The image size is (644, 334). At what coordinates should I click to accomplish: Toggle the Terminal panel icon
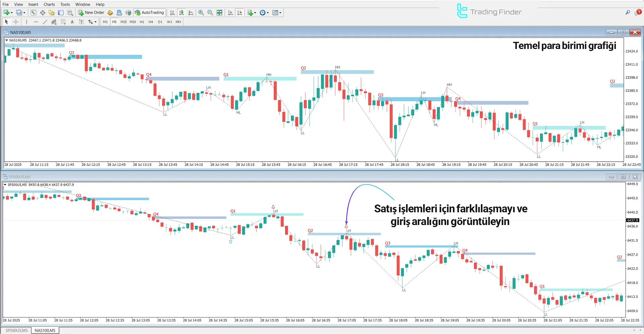coord(61,13)
